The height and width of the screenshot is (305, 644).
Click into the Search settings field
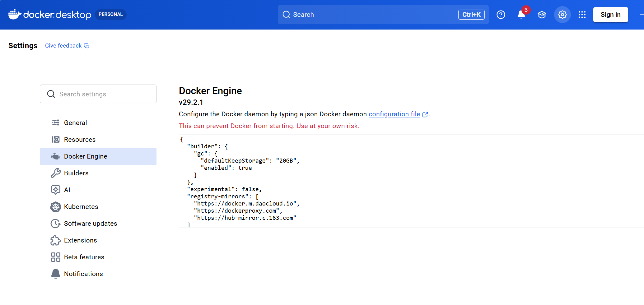[98, 94]
